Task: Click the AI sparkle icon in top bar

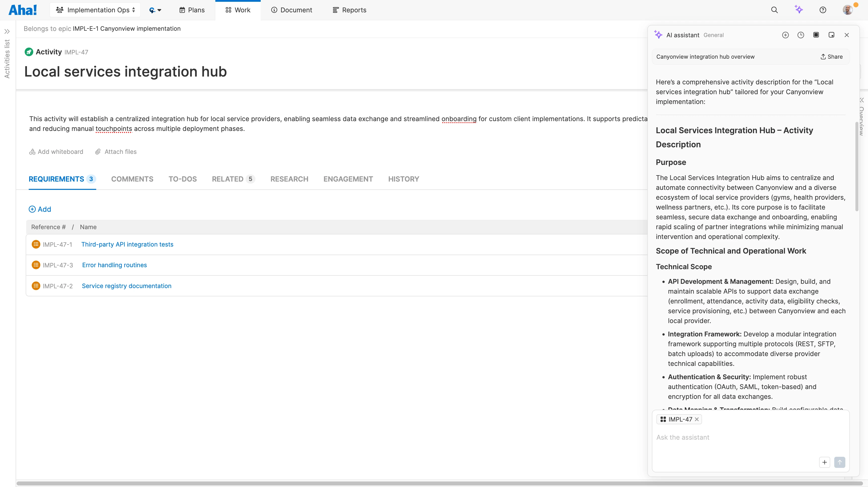Action: coord(798,9)
